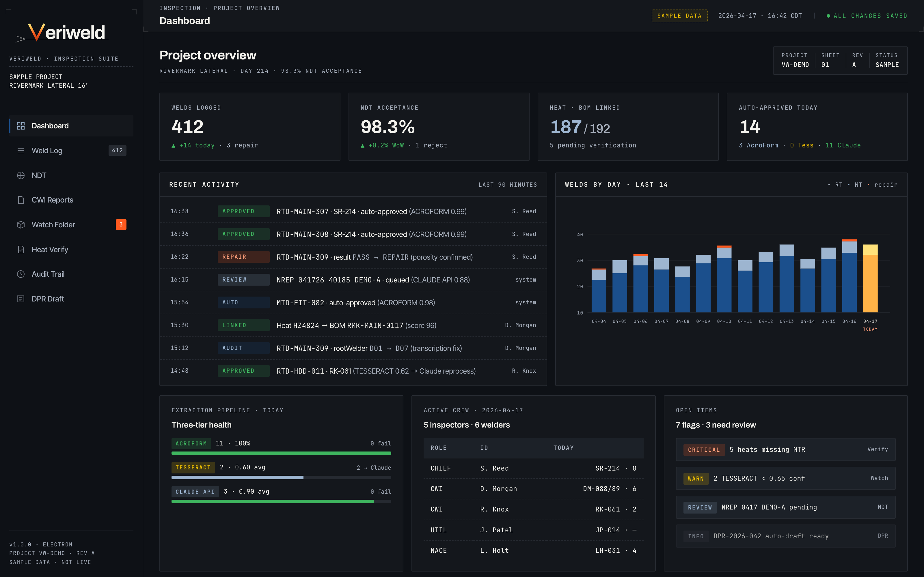The height and width of the screenshot is (577, 924).
Task: Open the LAST 90 MINUTES activity filter
Action: click(x=508, y=184)
